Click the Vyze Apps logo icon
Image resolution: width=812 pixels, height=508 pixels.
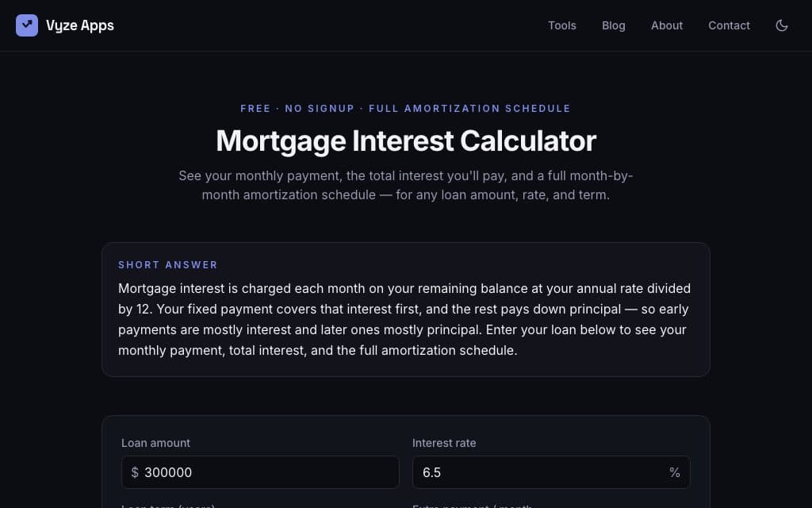27,25
